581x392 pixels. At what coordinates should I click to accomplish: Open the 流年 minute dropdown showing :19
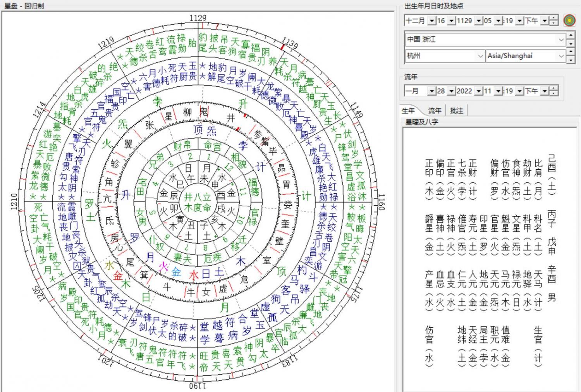(x=520, y=91)
